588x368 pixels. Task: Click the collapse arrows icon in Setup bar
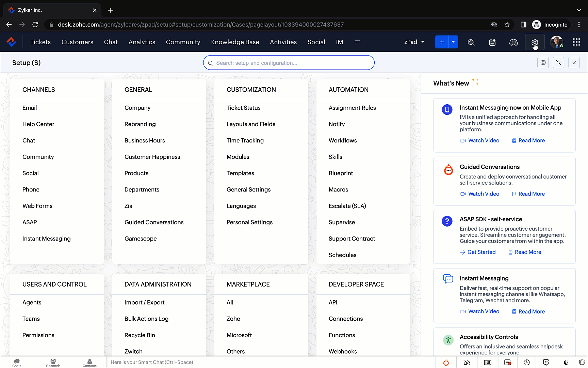[559, 63]
